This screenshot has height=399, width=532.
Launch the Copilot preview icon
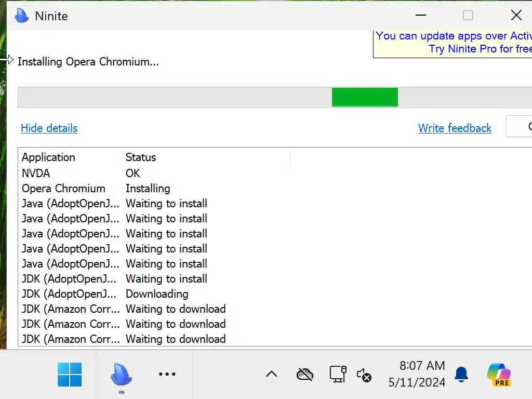click(x=499, y=375)
